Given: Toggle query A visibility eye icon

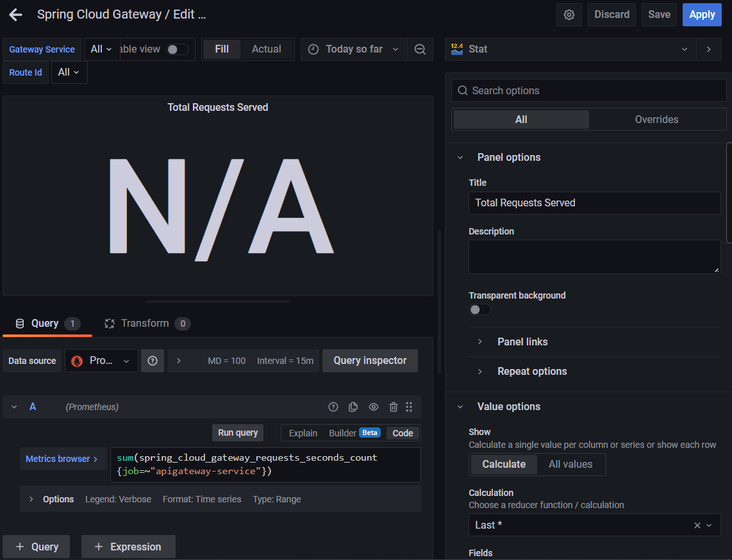Looking at the screenshot, I should point(374,407).
